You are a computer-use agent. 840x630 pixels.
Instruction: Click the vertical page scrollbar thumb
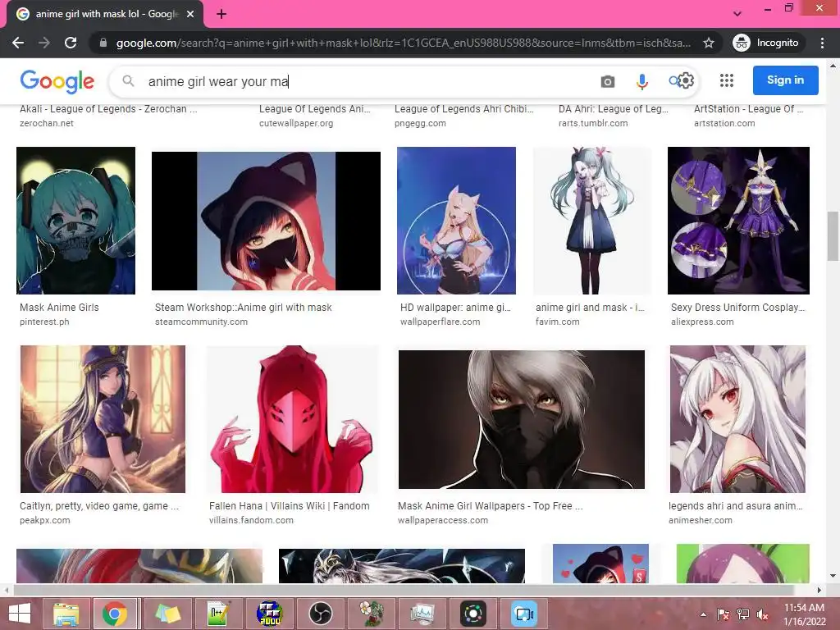click(833, 235)
